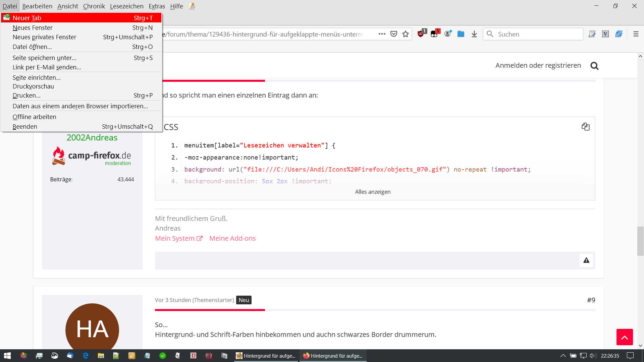644x362 pixels.
Task: Open page actions three-dot menu
Action: pos(382,34)
